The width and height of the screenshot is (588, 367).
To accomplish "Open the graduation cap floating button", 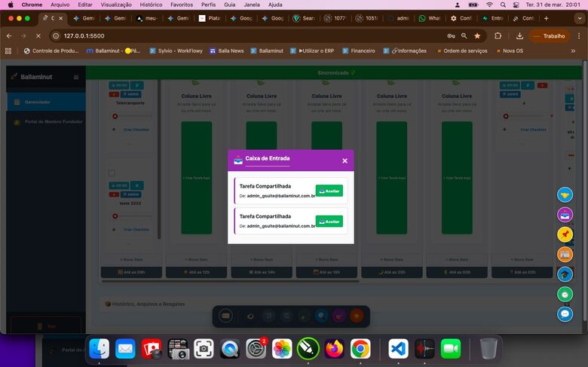I will pyautogui.click(x=565, y=274).
